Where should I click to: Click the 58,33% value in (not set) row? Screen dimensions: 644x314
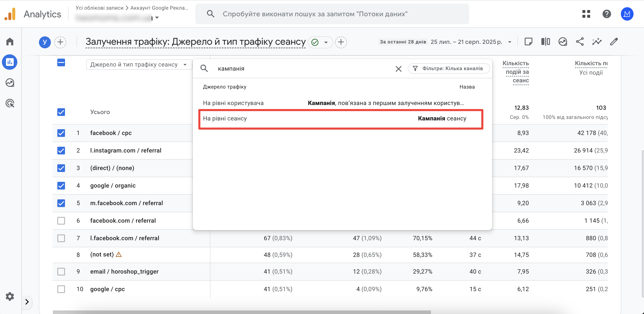422,255
